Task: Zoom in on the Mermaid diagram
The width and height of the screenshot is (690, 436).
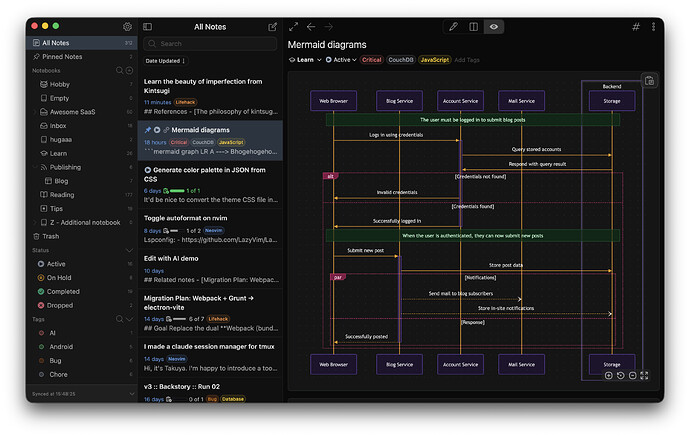Action: pyautogui.click(x=608, y=375)
